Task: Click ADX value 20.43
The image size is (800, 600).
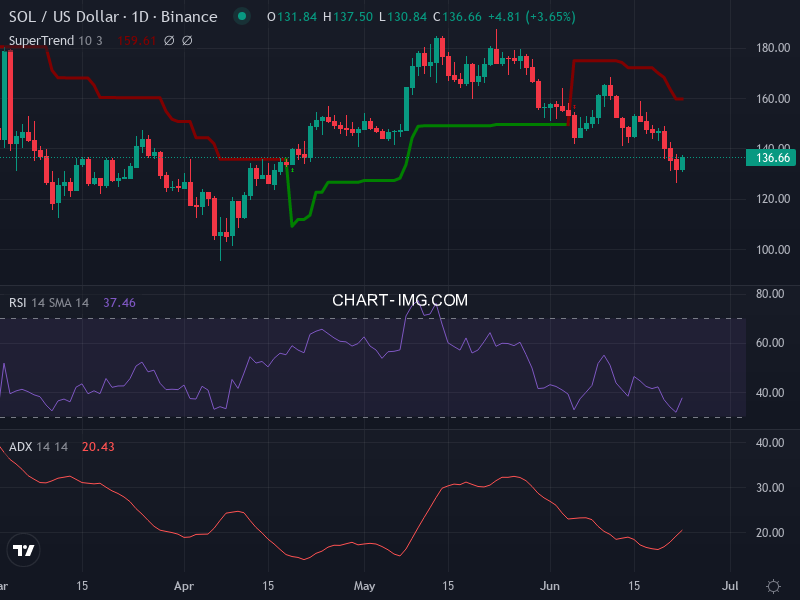Action: pos(98,446)
